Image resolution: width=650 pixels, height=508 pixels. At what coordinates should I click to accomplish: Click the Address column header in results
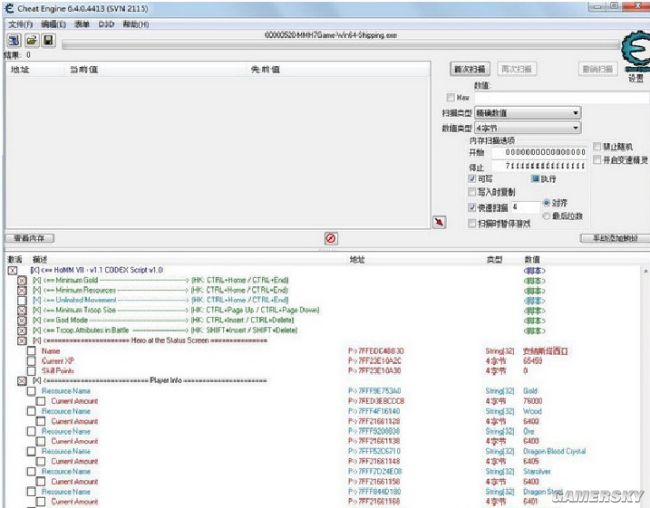(20, 69)
